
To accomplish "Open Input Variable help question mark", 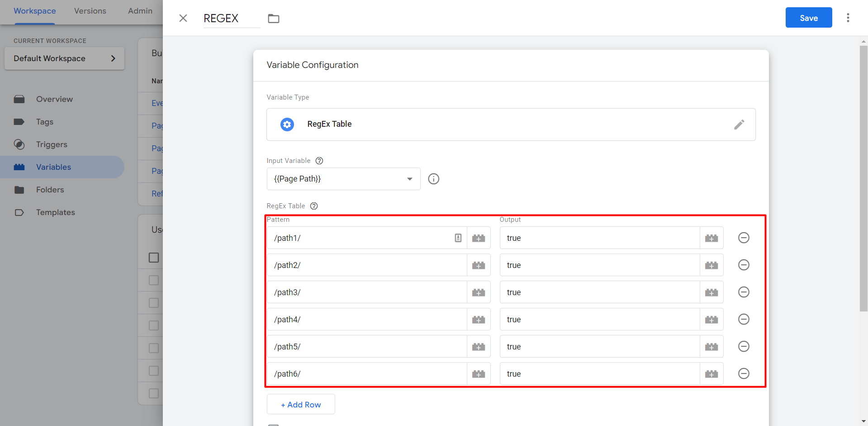I will point(319,161).
